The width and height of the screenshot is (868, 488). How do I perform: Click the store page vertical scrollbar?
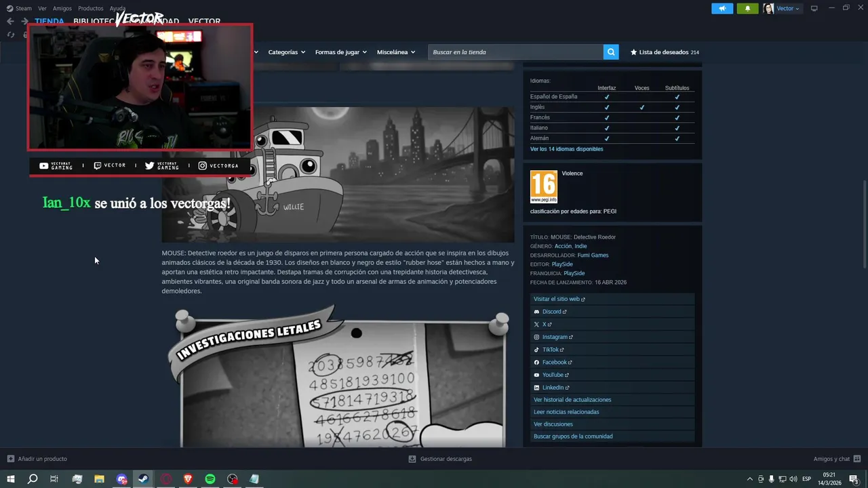[864, 224]
